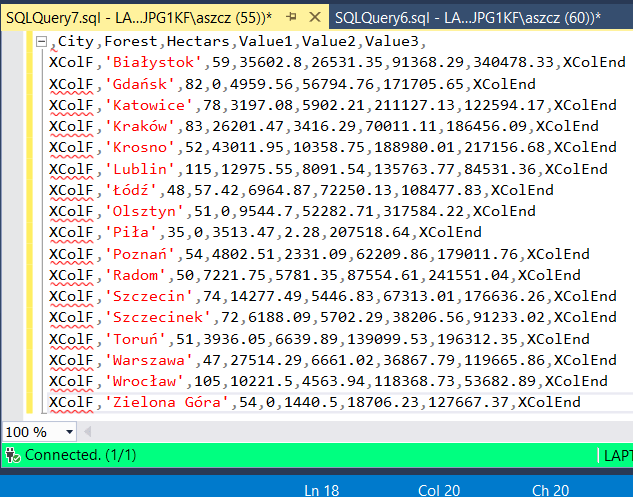
Task: Click the Ch 20 character indicator
Action: coord(550,489)
